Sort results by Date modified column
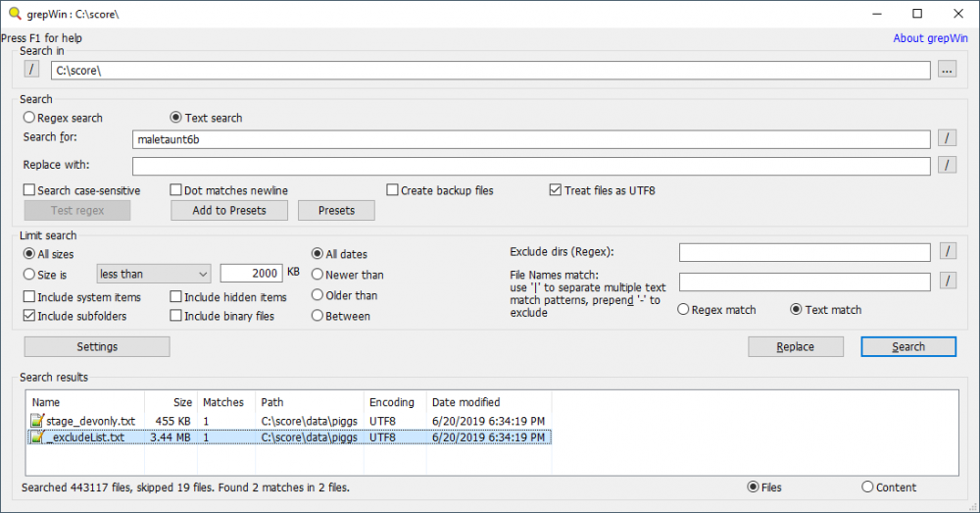Viewport: 980px width, 513px height. (488, 402)
